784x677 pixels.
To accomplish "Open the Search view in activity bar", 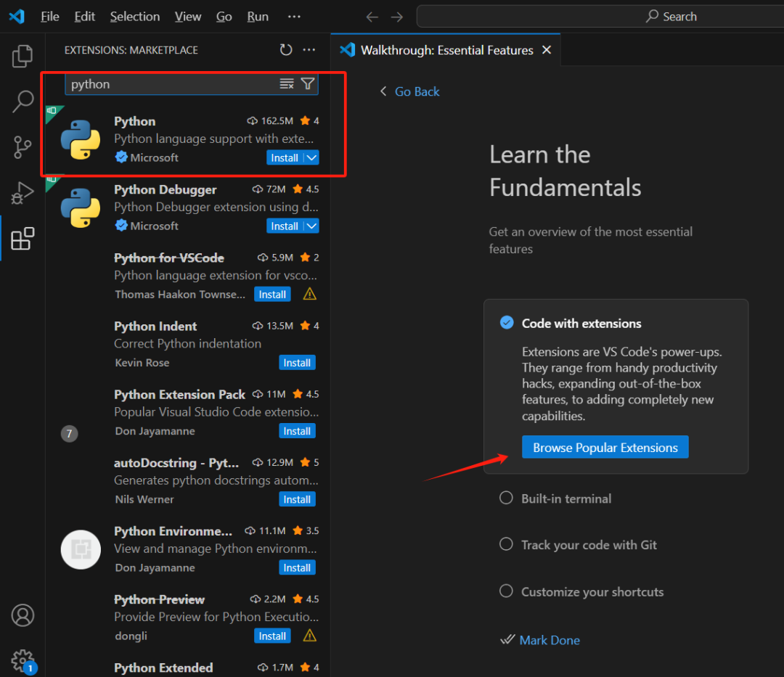I will (23, 102).
